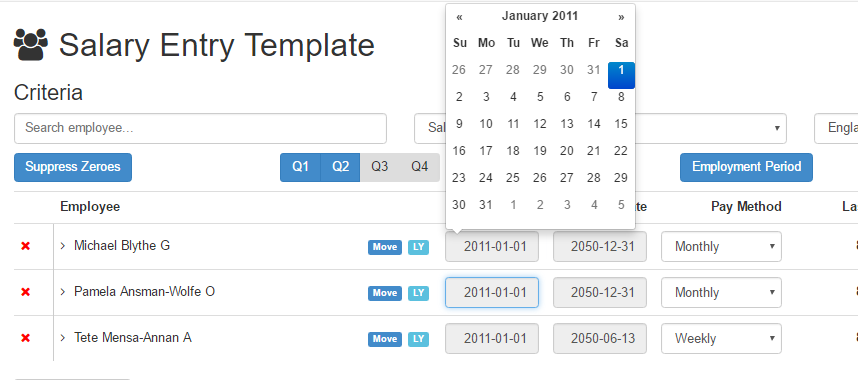Expand Michael Blythe G row chevron
The width and height of the screenshot is (858, 380).
pyautogui.click(x=63, y=246)
